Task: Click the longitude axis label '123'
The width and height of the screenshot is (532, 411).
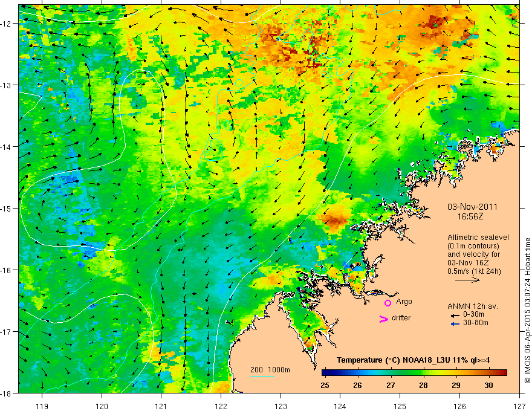Action: (x=281, y=406)
